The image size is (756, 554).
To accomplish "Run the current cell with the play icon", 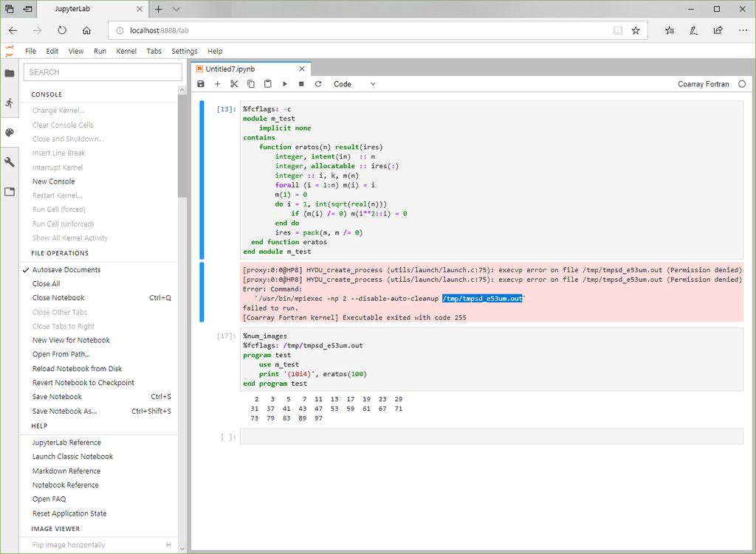I will click(x=284, y=84).
